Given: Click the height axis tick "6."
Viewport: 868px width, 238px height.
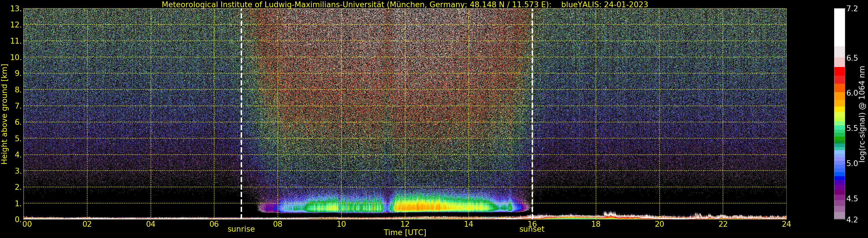Looking at the screenshot, I should [x=18, y=122].
